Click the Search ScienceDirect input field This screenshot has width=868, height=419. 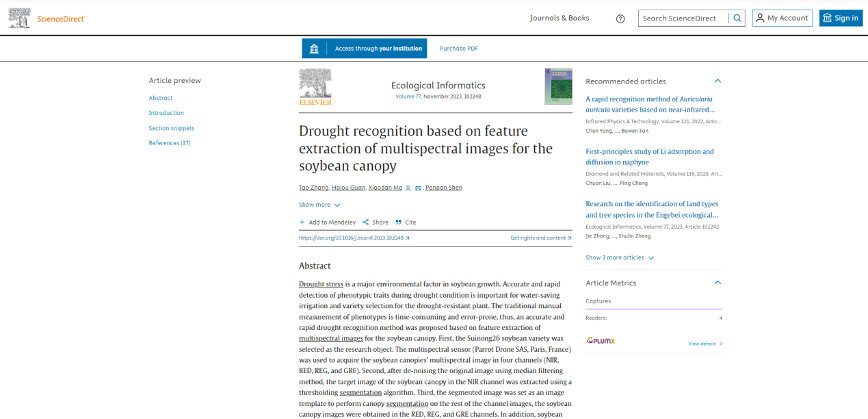(x=683, y=18)
